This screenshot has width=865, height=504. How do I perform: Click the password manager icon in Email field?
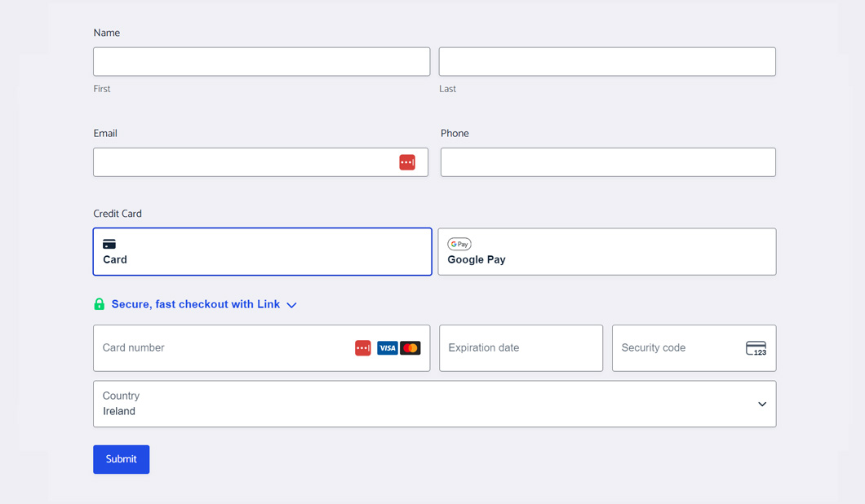tap(407, 162)
